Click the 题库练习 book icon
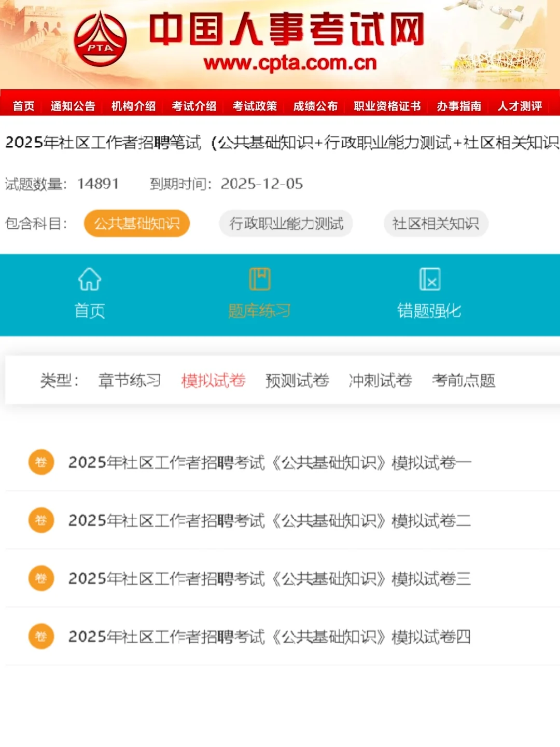The height and width of the screenshot is (747, 560). coord(260,279)
